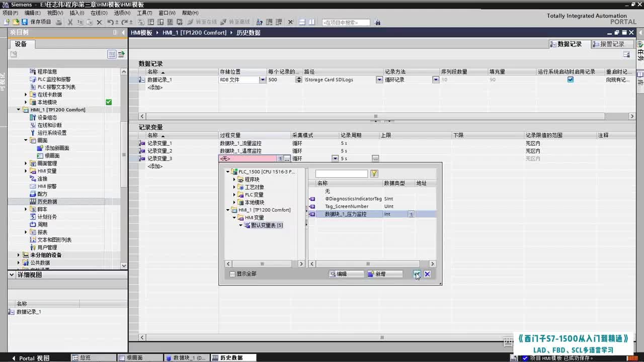
Task: Click the cut scissors icon
Action: click(70, 22)
